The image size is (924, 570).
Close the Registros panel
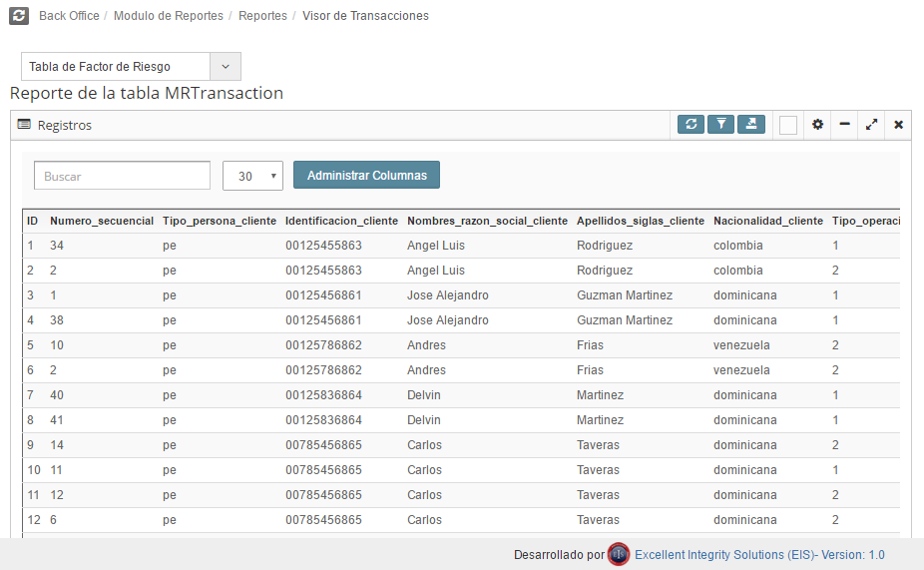pos(898,125)
